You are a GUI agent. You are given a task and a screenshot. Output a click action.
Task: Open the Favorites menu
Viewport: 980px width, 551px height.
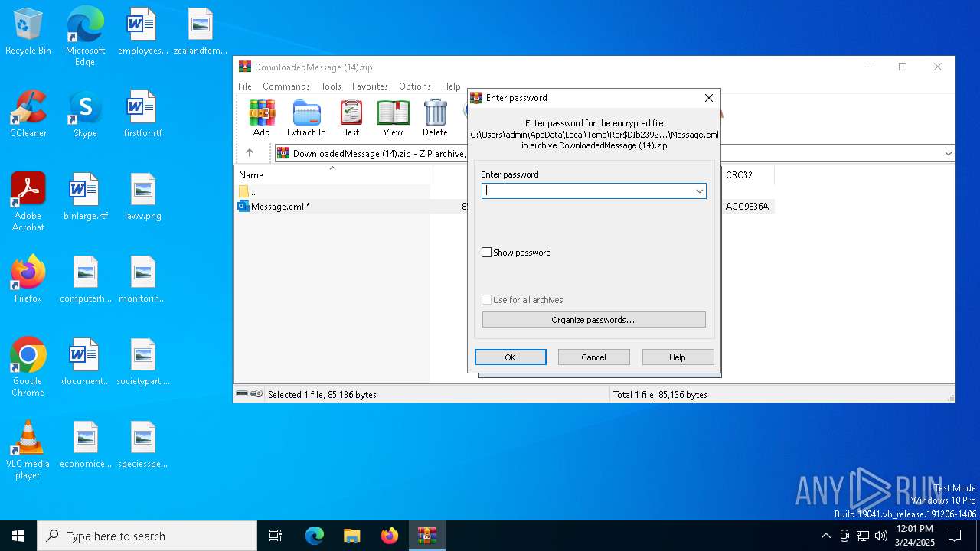pos(370,86)
